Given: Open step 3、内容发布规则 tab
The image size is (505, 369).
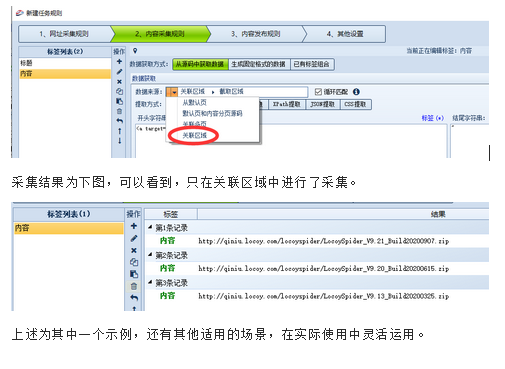Looking at the screenshot, I should point(256,34).
